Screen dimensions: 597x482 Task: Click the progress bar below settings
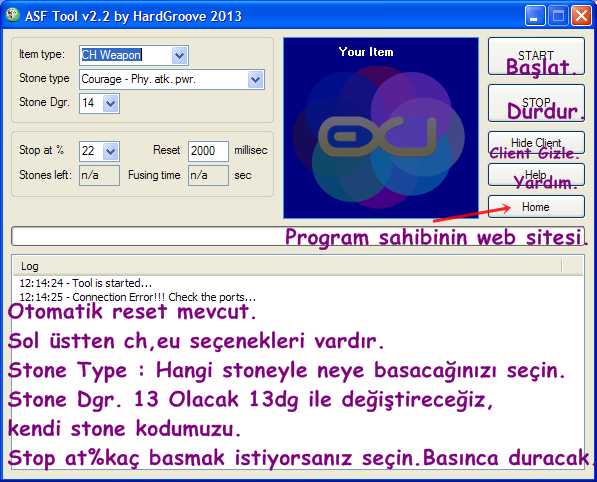pos(298,236)
